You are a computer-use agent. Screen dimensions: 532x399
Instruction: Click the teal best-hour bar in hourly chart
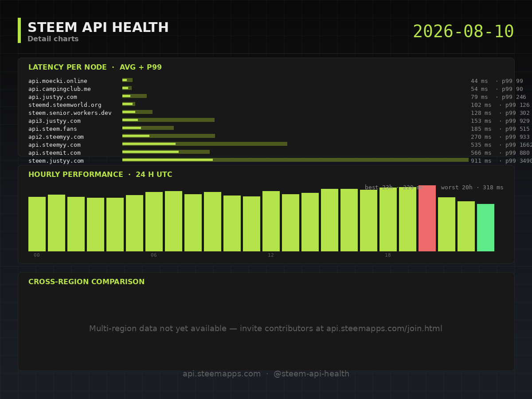[485, 227]
